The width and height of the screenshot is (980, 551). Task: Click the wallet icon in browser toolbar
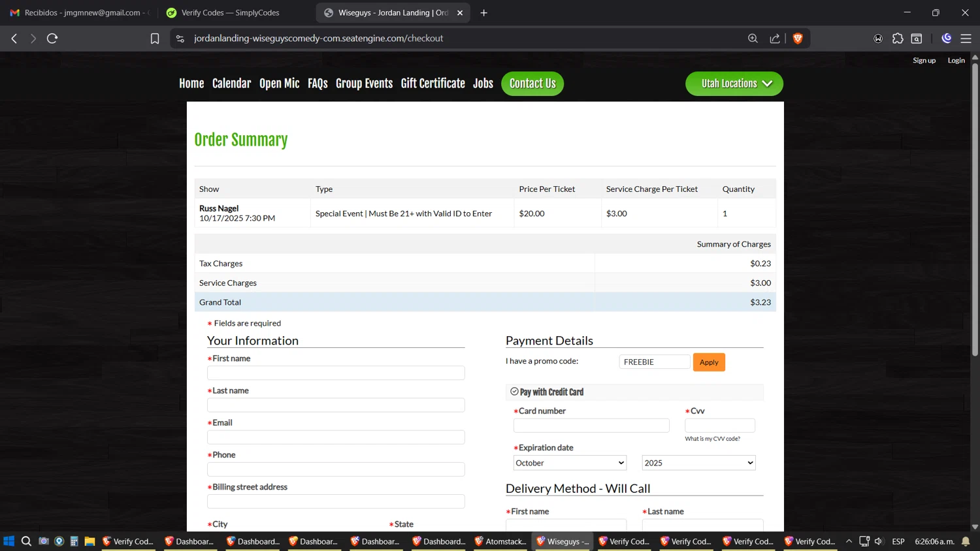[x=878, y=39]
